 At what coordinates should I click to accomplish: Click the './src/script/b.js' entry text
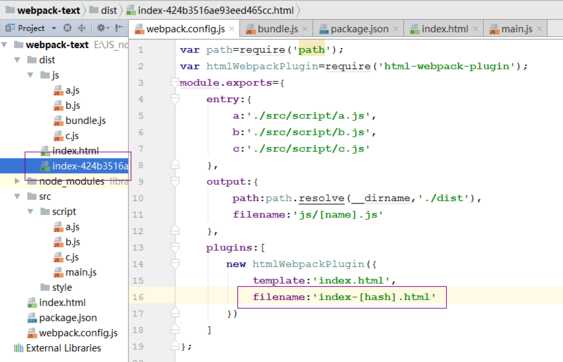coord(309,132)
